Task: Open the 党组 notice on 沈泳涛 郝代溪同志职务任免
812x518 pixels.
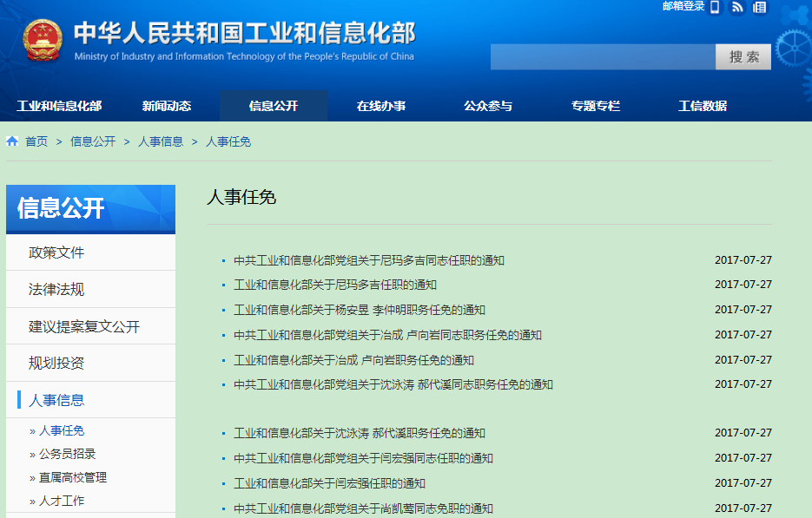Action: click(x=393, y=384)
